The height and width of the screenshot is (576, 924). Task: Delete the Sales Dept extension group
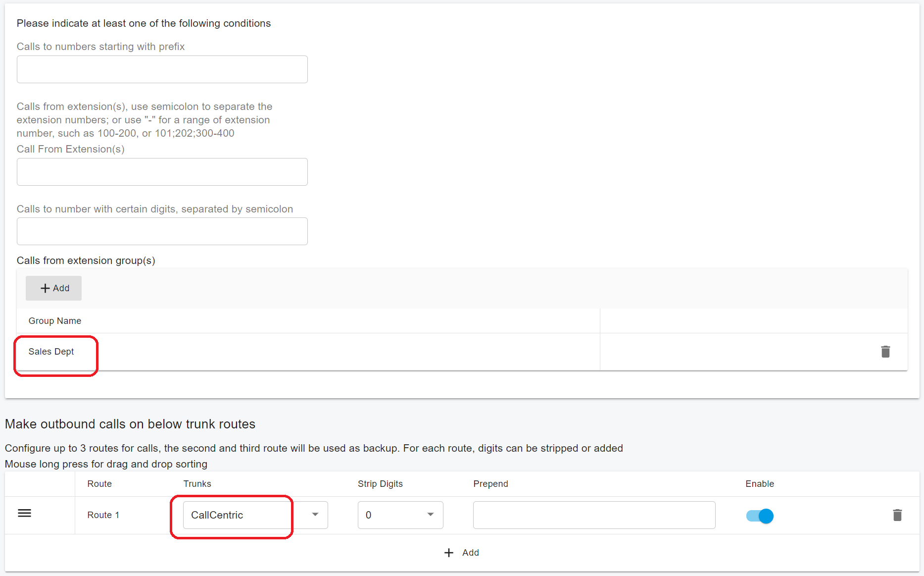885,352
